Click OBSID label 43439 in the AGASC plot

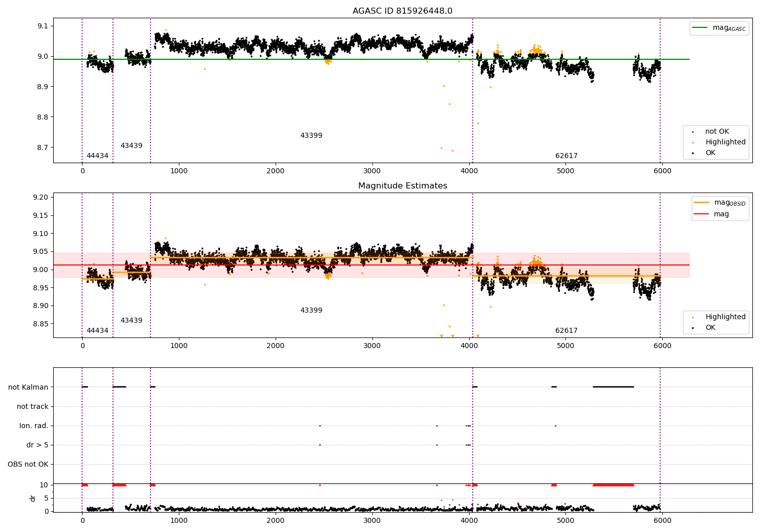point(131,146)
